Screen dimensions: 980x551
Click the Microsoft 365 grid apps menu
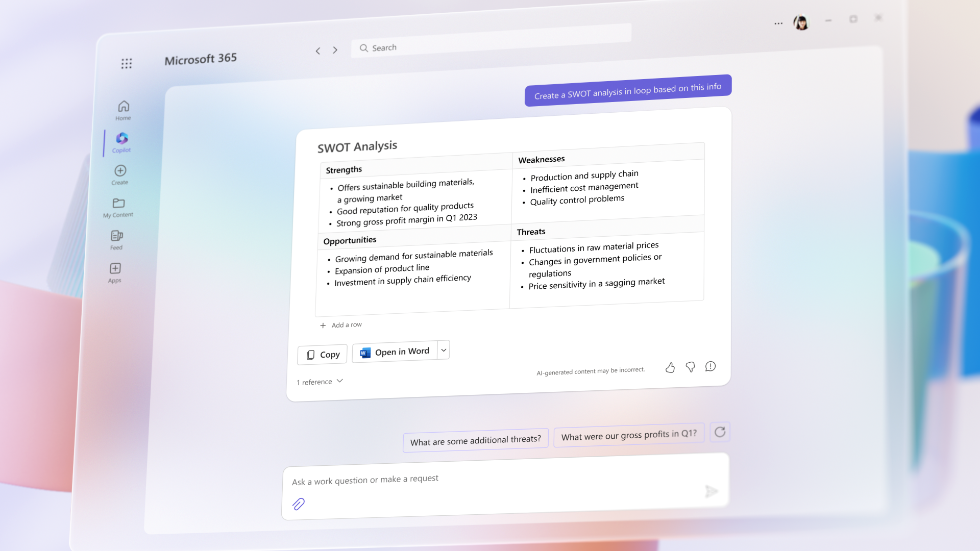(127, 63)
